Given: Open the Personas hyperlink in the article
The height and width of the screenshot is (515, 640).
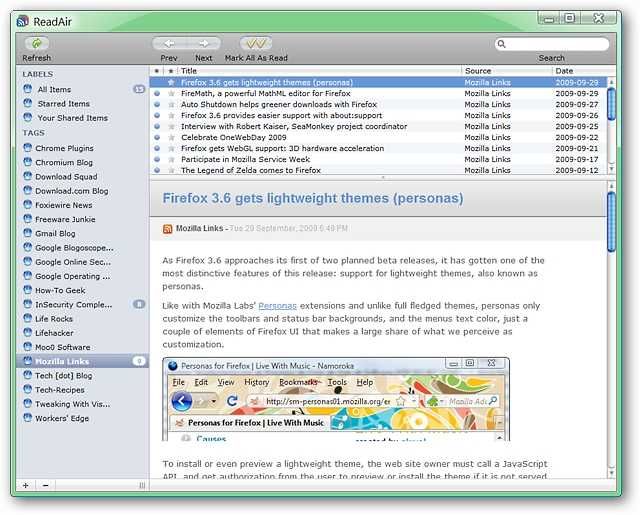Looking at the screenshot, I should [278, 306].
